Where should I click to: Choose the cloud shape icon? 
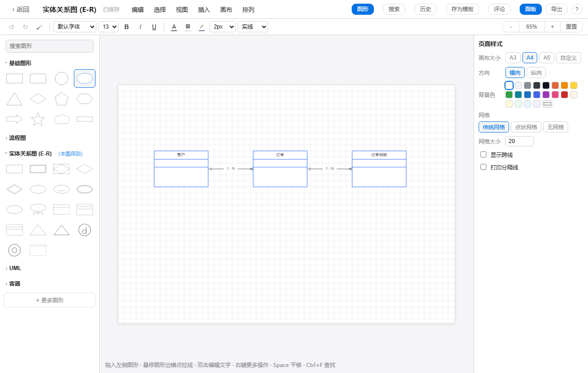61,119
